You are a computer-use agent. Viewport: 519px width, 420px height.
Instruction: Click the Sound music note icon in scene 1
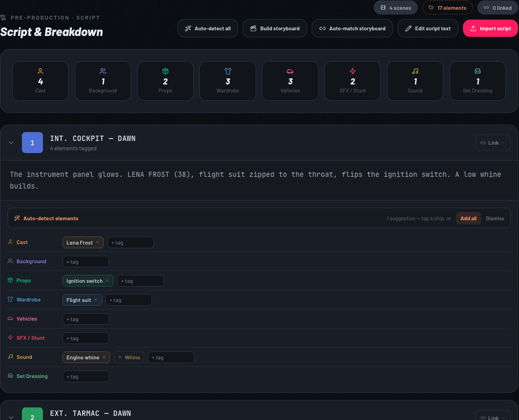tap(10, 357)
